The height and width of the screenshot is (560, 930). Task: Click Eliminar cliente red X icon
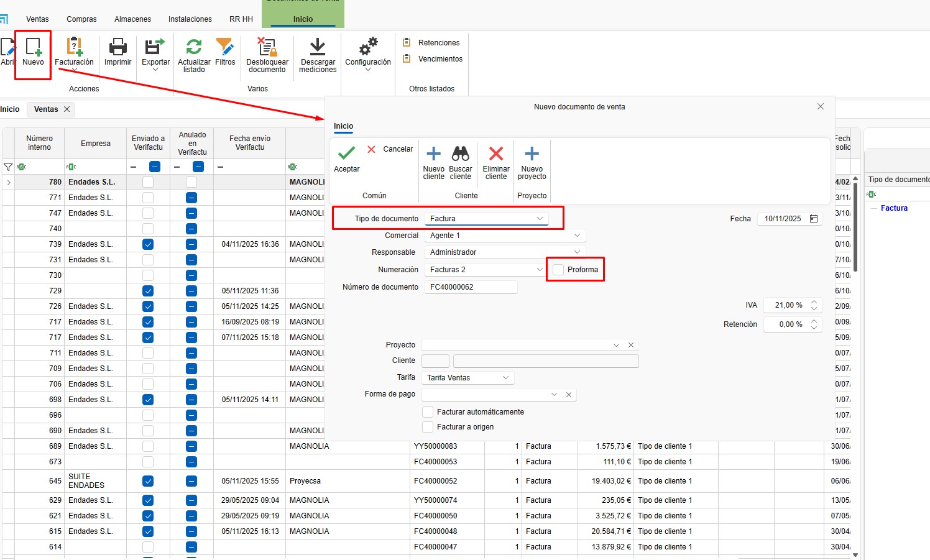pyautogui.click(x=496, y=154)
